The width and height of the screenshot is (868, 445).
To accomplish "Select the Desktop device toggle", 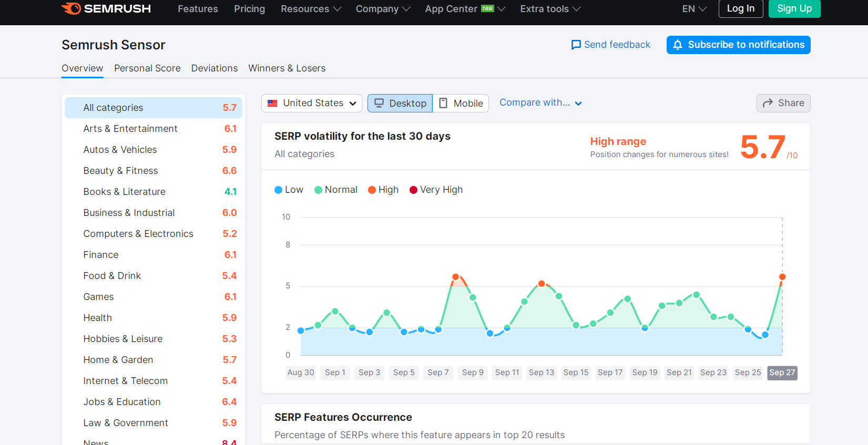I will (x=400, y=104).
